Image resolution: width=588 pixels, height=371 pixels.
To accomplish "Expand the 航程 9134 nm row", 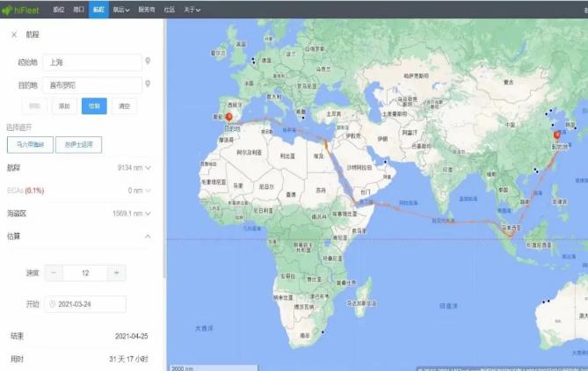I will [x=79, y=168].
